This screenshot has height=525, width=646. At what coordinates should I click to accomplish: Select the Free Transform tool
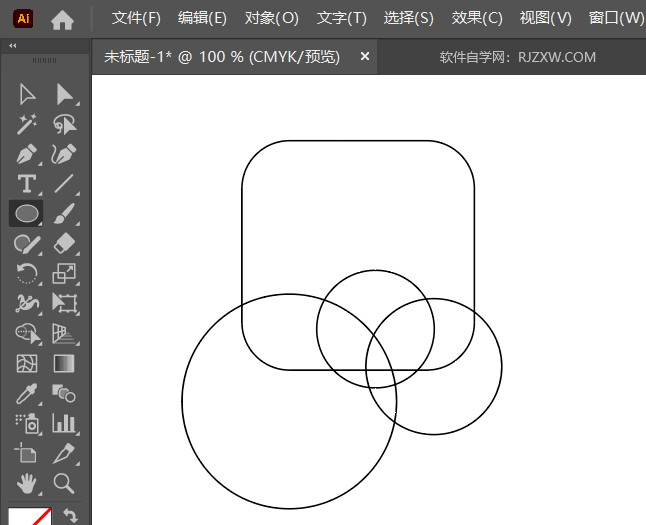point(65,303)
